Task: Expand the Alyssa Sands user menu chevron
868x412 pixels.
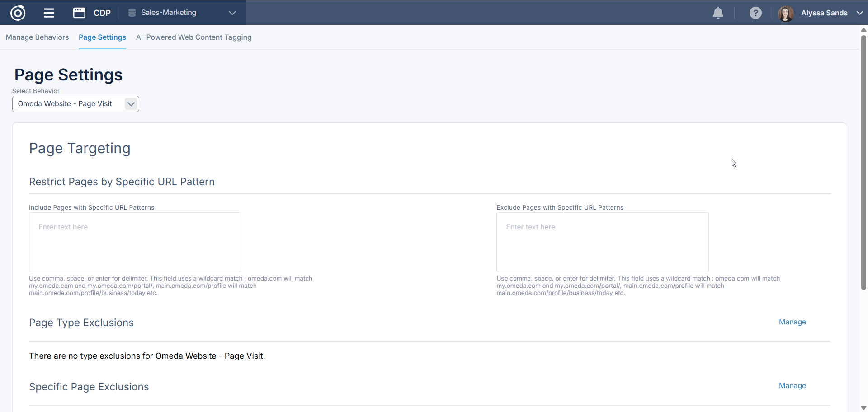Action: [859, 13]
